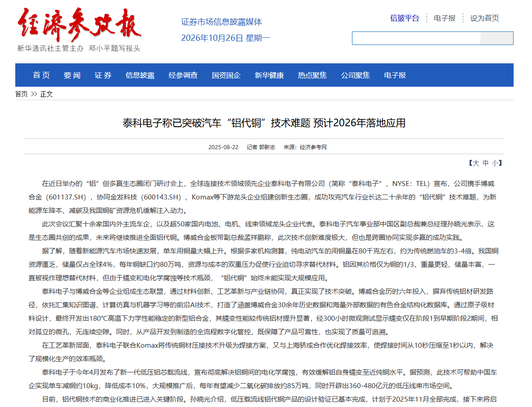
Task: Click 正文 in the breadcrumb
Action: [x=47, y=94]
